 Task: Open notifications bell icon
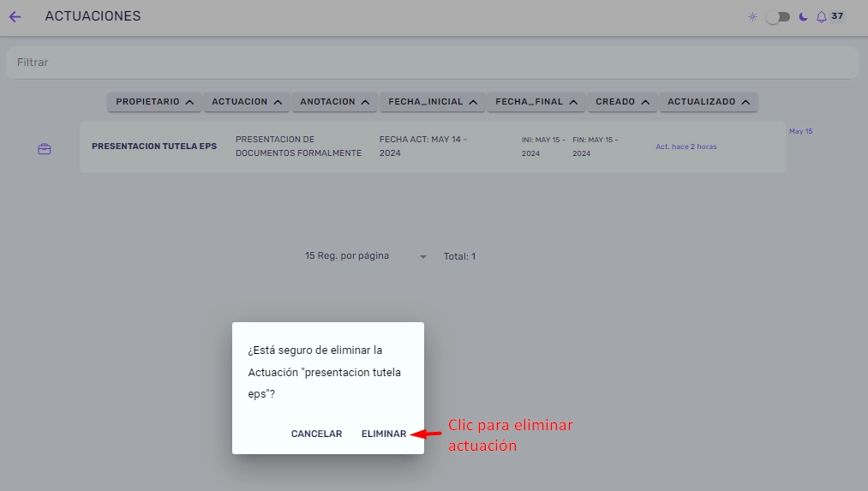[x=822, y=17]
